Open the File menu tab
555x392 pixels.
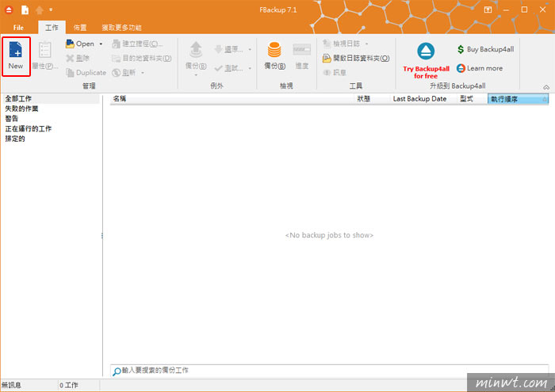18,28
